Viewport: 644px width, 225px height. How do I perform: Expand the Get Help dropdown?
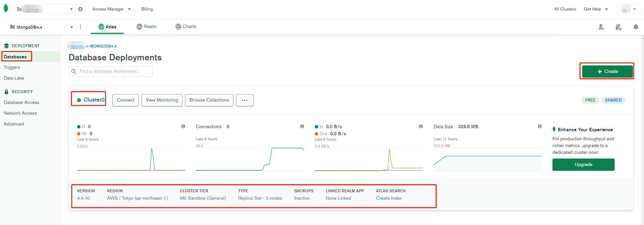(x=596, y=9)
